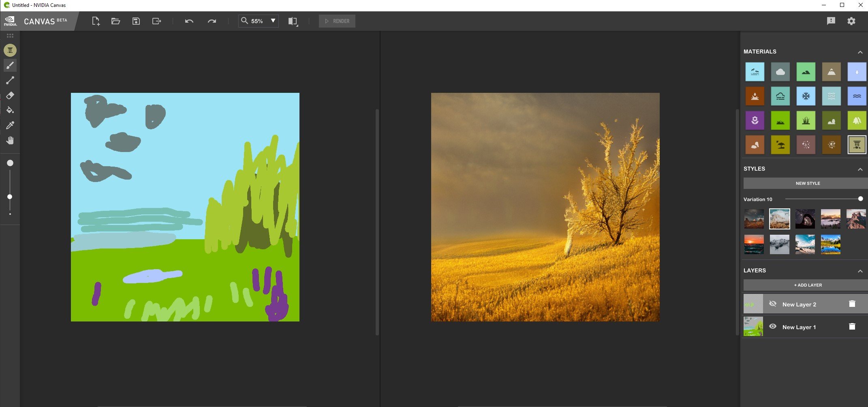Activate the Pan hand tool
Viewport: 868px width, 407px height.
[11, 140]
